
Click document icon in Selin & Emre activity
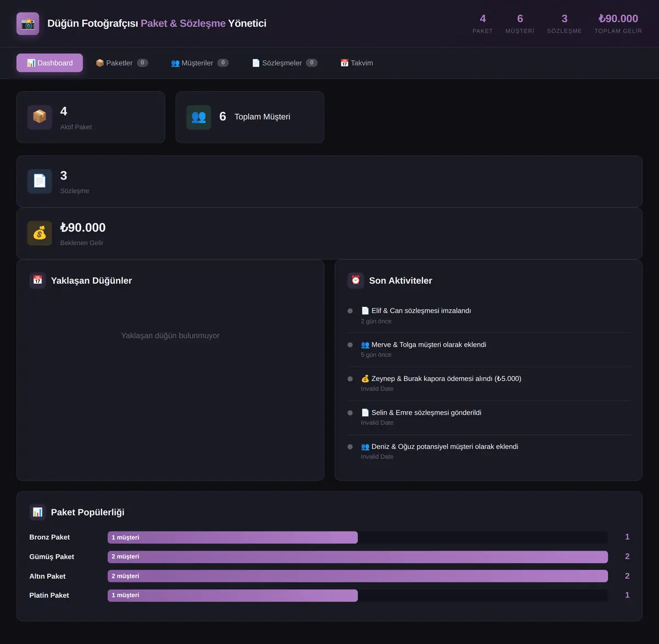tap(365, 413)
